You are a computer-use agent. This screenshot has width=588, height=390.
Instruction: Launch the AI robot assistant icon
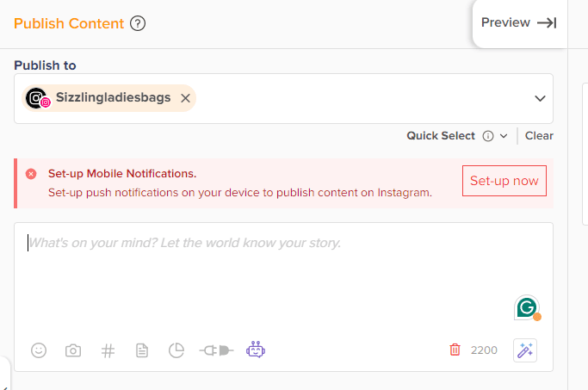[256, 350]
